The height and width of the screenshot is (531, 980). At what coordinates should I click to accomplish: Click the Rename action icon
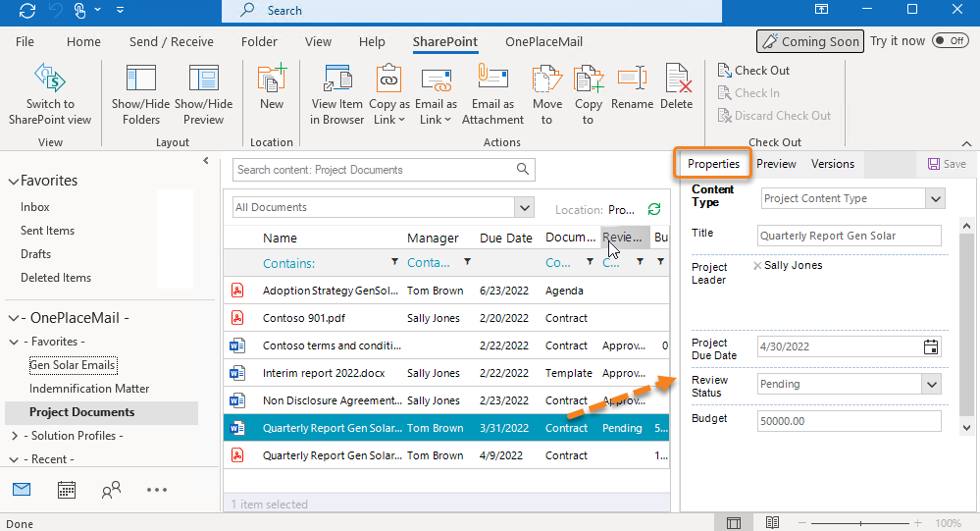pos(632,79)
